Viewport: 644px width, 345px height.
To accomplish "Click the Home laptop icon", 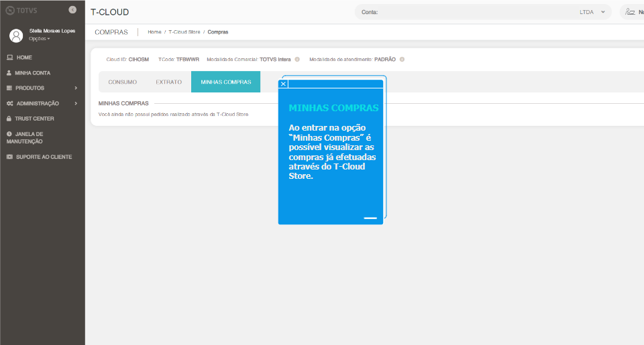I will pyautogui.click(x=10, y=58).
